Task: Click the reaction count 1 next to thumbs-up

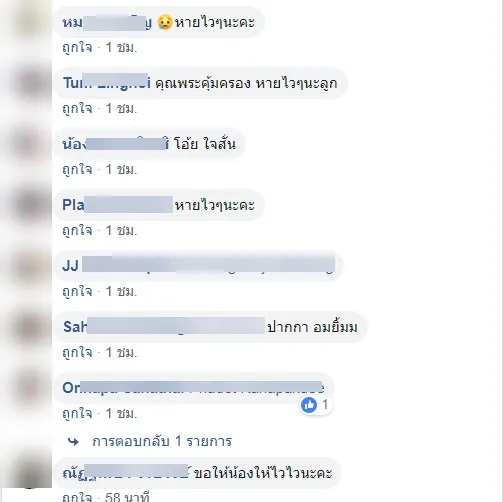Action: pos(325,405)
